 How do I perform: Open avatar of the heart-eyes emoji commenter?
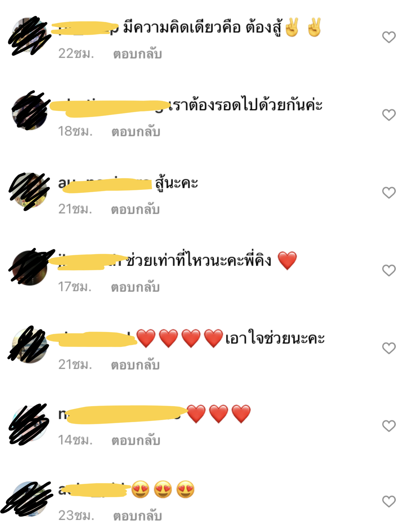[29, 499]
